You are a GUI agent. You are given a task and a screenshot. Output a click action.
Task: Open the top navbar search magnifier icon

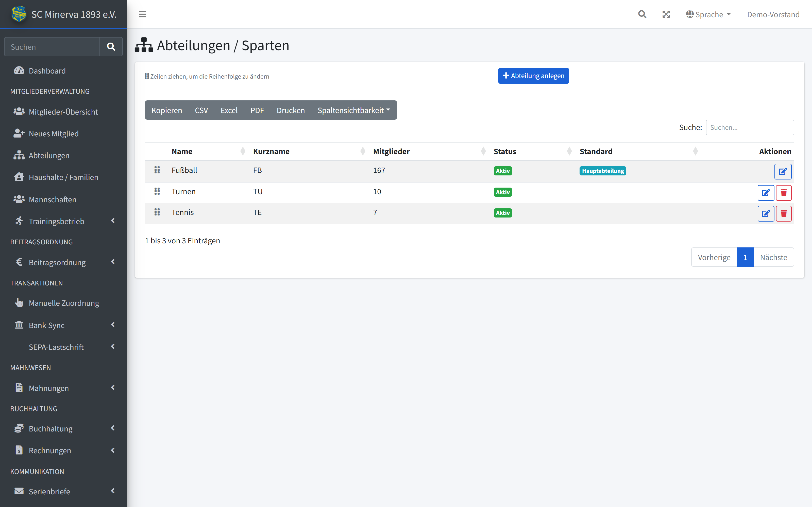[642, 14]
